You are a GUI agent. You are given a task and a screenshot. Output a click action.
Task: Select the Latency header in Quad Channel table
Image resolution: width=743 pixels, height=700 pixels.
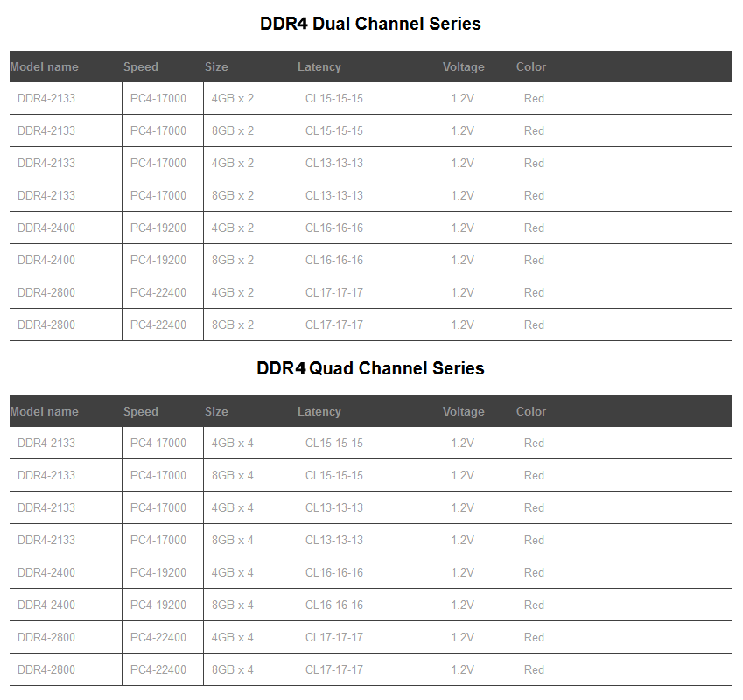click(319, 411)
